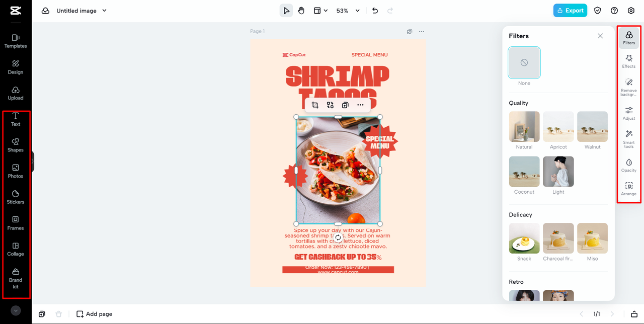Screen dimensions: 644x324
Task: Open the 53% zoom dropdown
Action: click(348, 11)
